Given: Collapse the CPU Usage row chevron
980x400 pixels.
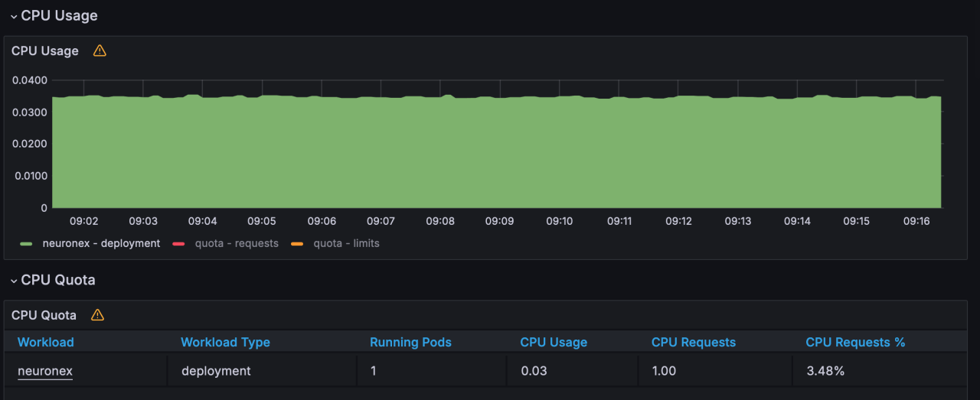Looking at the screenshot, I should pyautogui.click(x=14, y=16).
